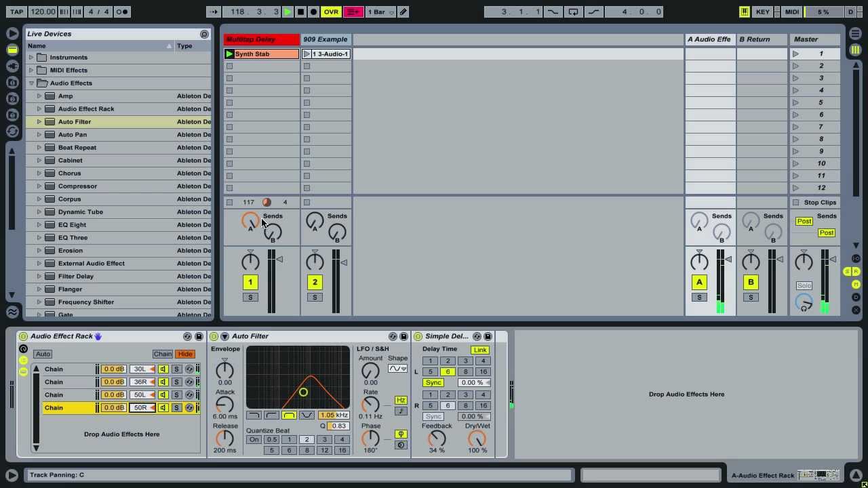Select Filter Delay in browser list
This screenshot has height=488, width=868.
tap(119, 277)
